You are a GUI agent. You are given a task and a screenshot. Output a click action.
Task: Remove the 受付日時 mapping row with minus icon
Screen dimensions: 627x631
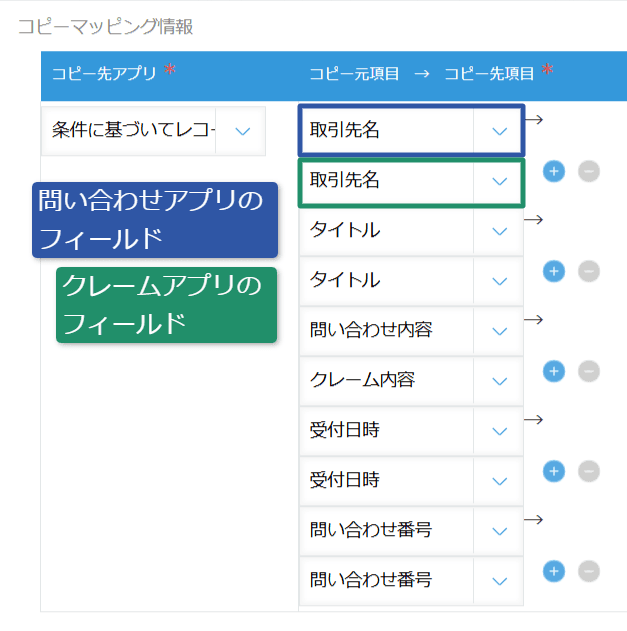tap(589, 471)
